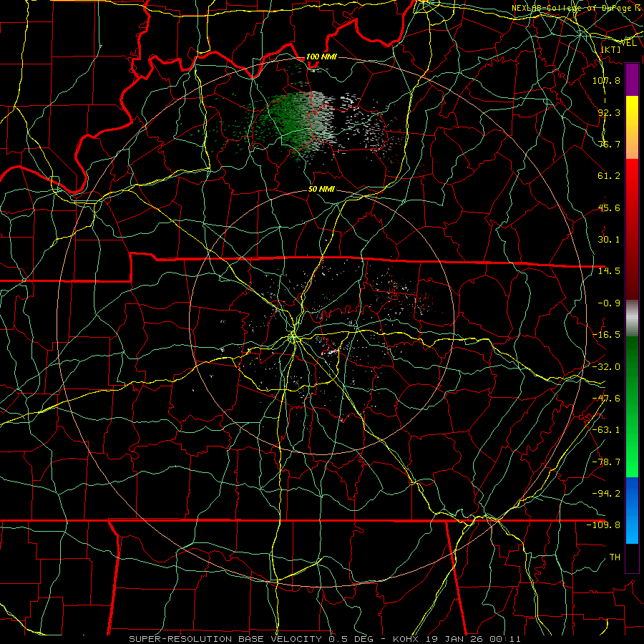Click the purple segment of the color bar
The height and width of the screenshot is (644, 644).
[632, 79]
